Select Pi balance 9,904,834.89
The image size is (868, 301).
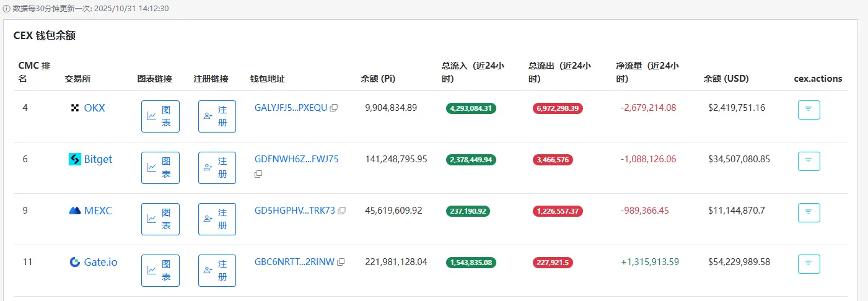[x=391, y=108]
